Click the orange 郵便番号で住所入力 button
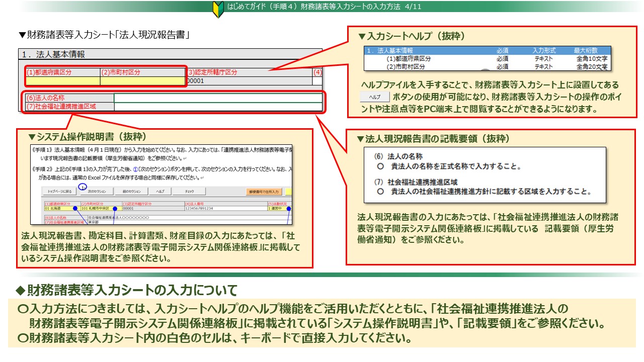This screenshot has width=644, height=362. point(263,192)
